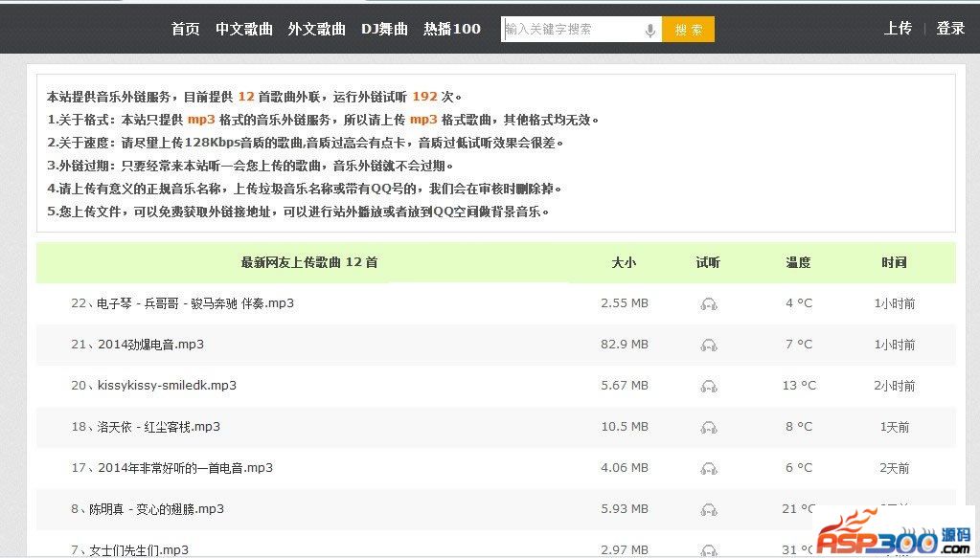Screen dimensions: 980x558
Task: Click the 时间 column header
Action: (894, 263)
